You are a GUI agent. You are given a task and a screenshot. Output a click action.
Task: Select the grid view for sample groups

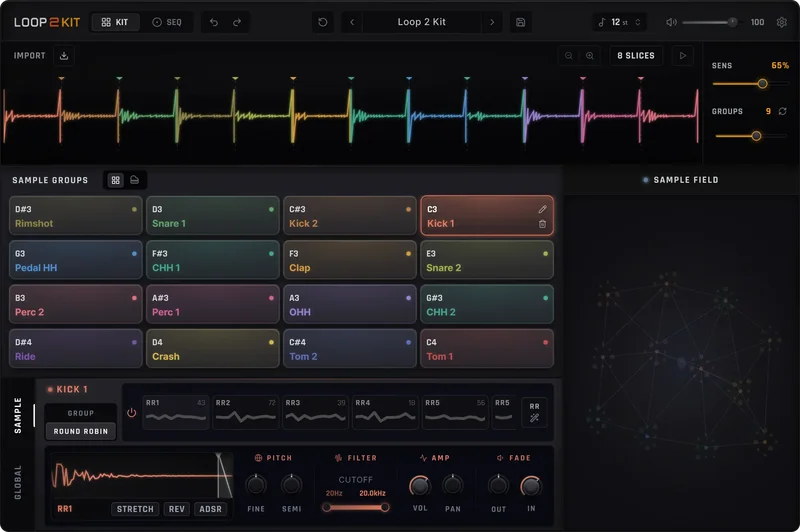click(x=116, y=180)
